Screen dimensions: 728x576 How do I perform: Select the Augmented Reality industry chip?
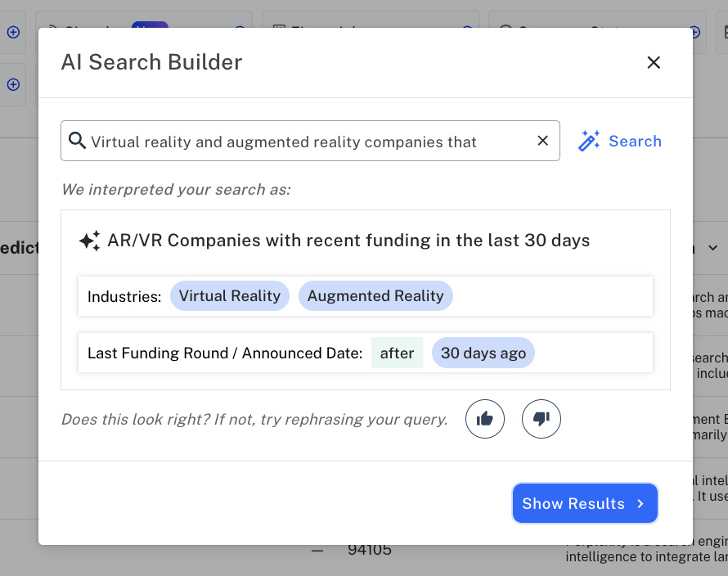pyautogui.click(x=375, y=296)
